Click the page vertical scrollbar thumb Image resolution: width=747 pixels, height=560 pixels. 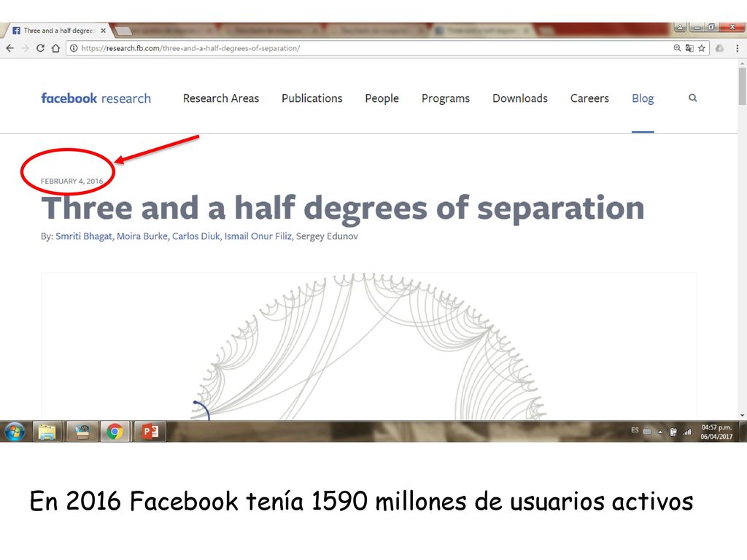(x=742, y=86)
